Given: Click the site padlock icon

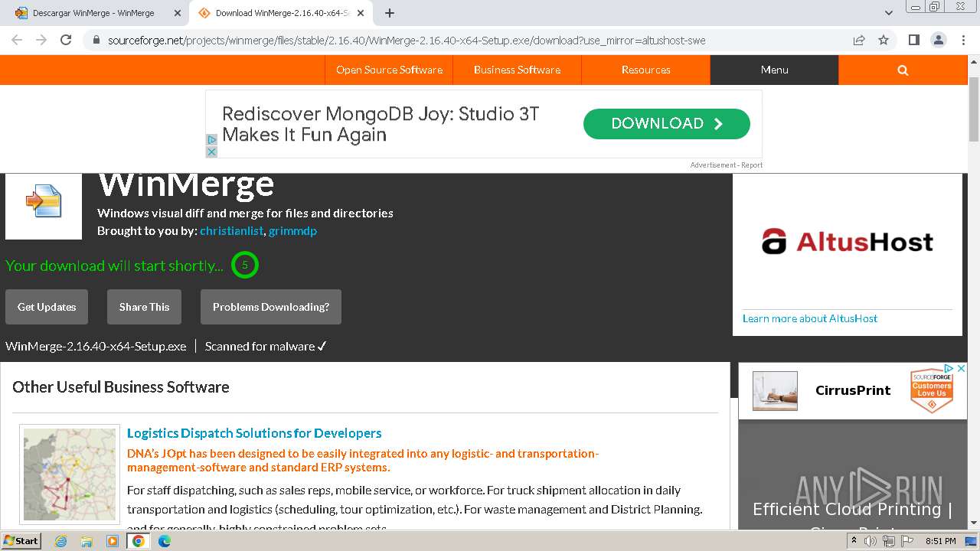Looking at the screenshot, I should pos(96,40).
